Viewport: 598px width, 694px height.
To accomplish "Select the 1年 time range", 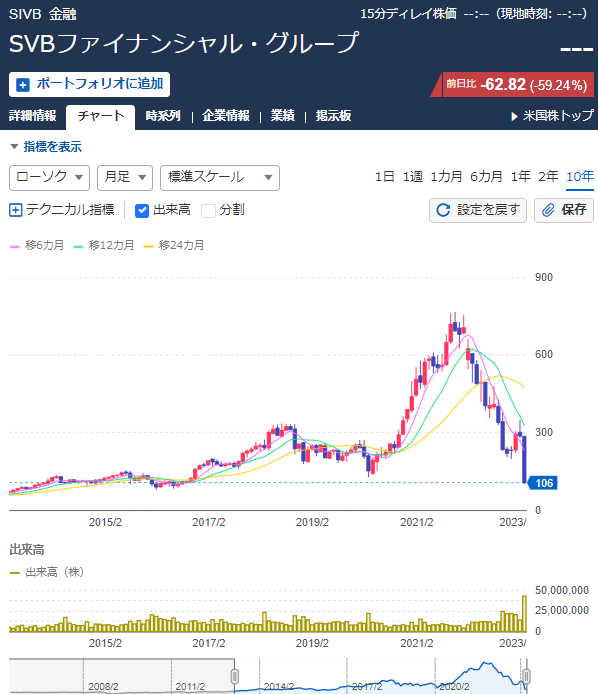I will (x=521, y=177).
